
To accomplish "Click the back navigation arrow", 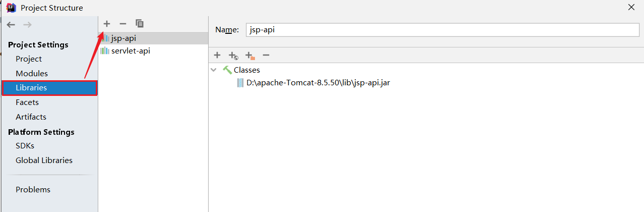I will point(11,25).
